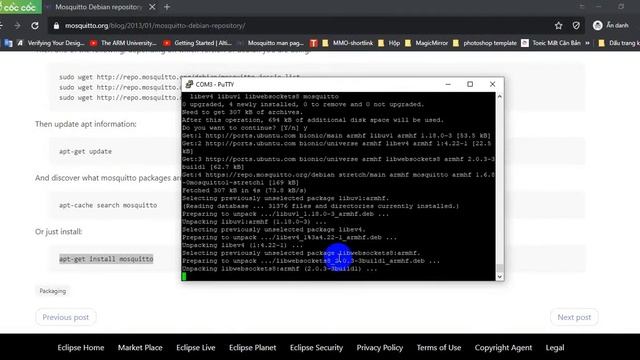Click 'Do you want to continue? [Y/n] y' line
Image resolution: width=640 pixels, height=360 pixels.
[245, 128]
